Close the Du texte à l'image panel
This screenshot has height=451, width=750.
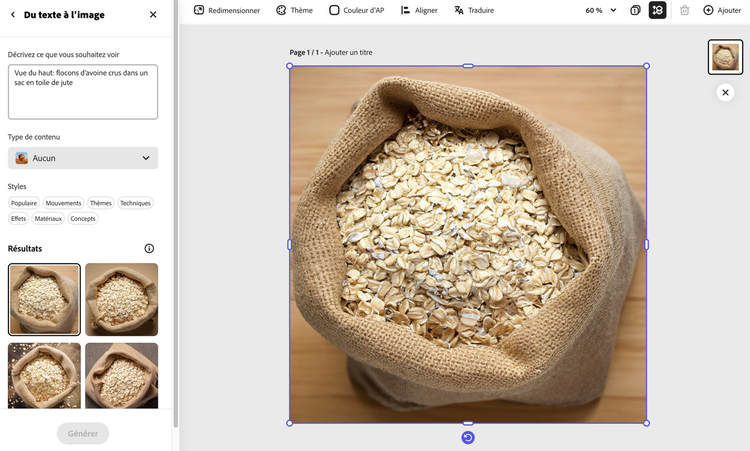click(153, 15)
